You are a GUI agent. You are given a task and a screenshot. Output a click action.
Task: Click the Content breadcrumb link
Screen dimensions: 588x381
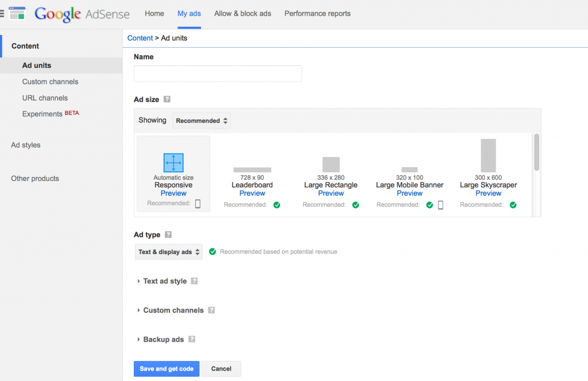click(x=140, y=38)
